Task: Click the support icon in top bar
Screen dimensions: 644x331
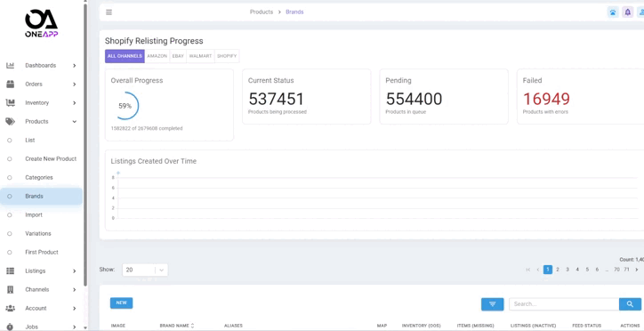Action: tap(613, 12)
